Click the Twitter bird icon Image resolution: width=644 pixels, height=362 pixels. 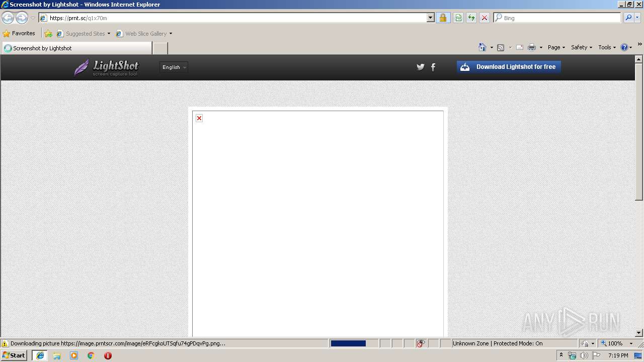click(x=421, y=67)
